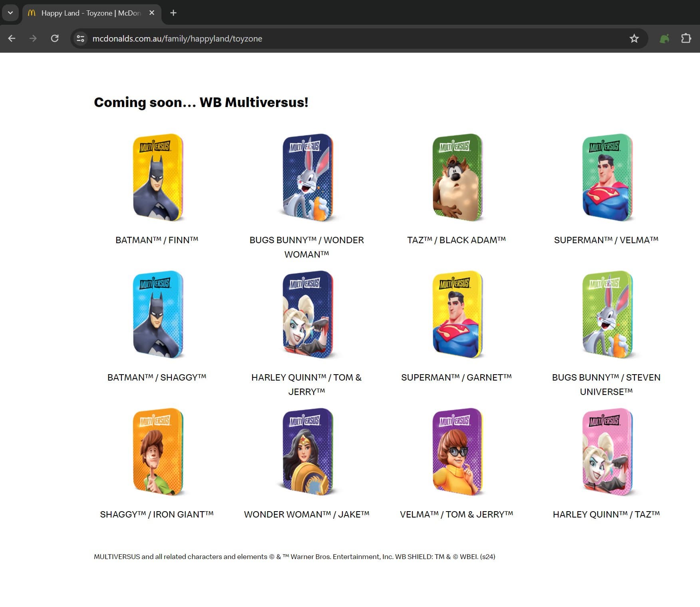Image resolution: width=700 pixels, height=607 pixels.
Task: Select the Batman / Finn toy card image
Action: pos(158,177)
